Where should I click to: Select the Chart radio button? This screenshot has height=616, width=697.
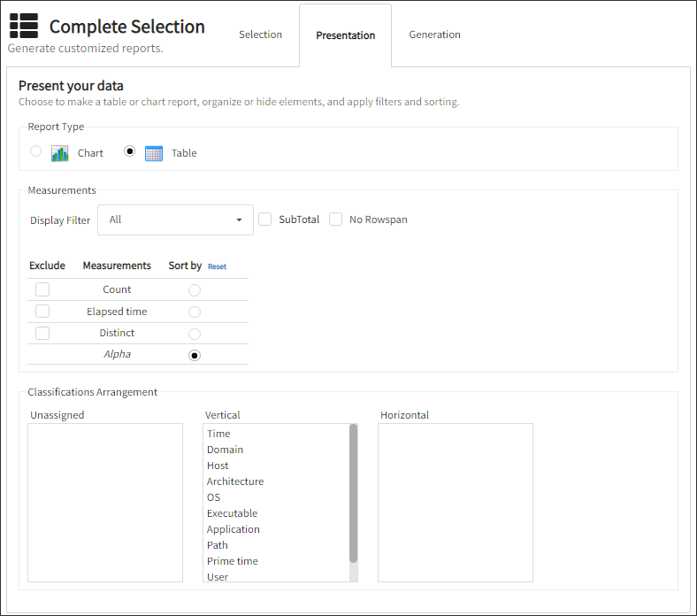(36, 151)
